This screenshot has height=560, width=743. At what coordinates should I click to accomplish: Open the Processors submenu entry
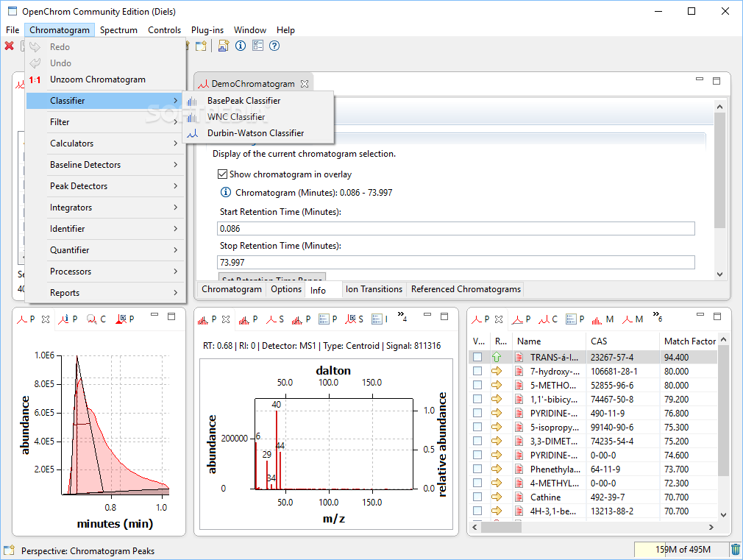click(105, 272)
